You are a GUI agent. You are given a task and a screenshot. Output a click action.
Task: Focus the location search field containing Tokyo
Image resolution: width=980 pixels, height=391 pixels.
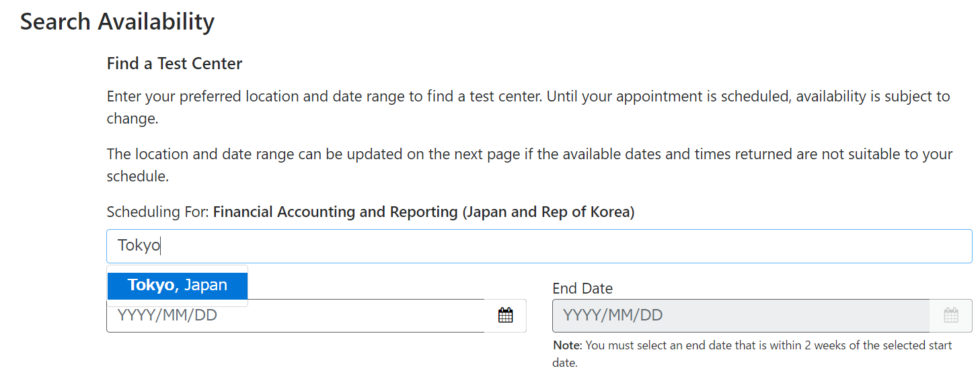[538, 246]
